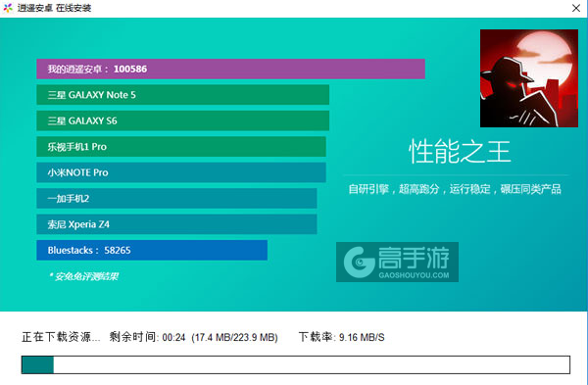Click the 三星 GALAXY S6 bar

[x=182, y=120]
